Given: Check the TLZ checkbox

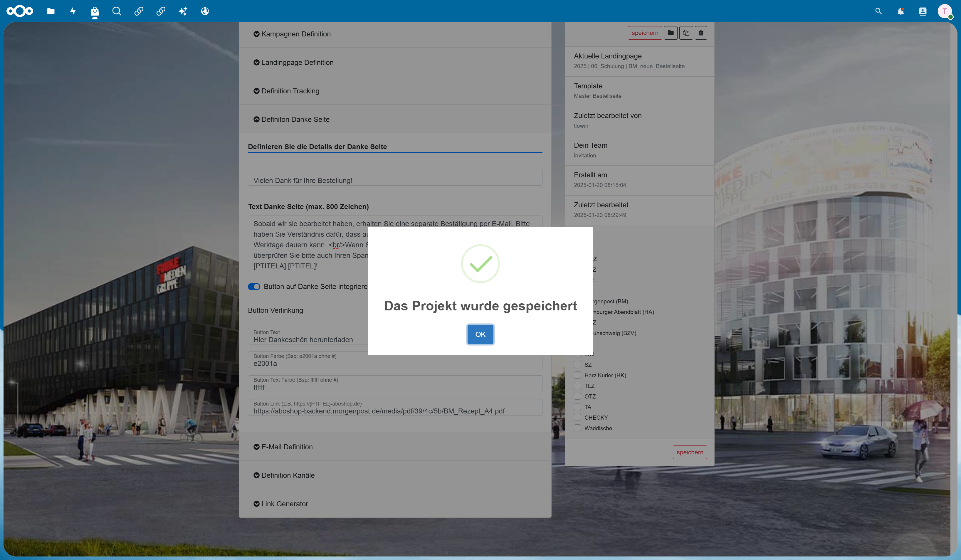Looking at the screenshot, I should [577, 386].
